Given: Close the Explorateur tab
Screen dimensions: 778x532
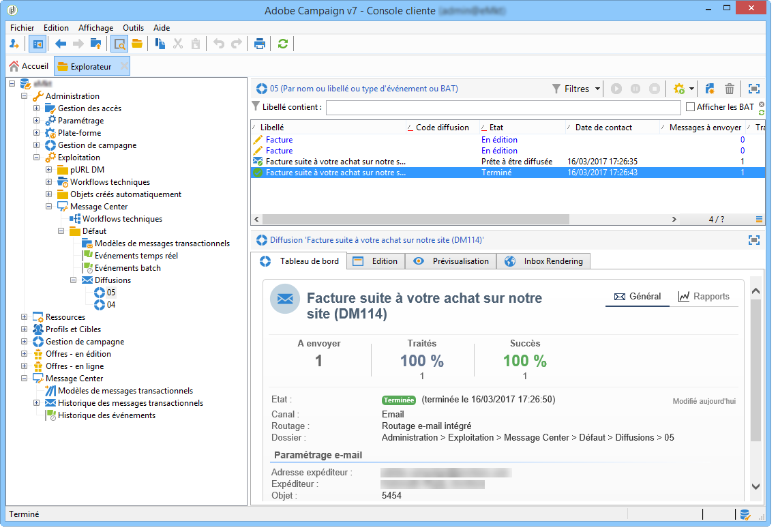Looking at the screenshot, I should tap(124, 66).
